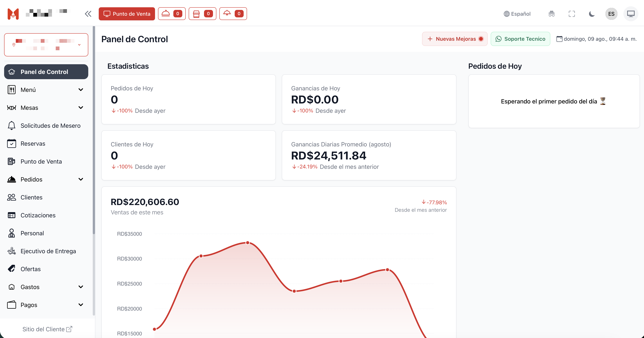Click the Personal staff icon

click(x=12, y=233)
